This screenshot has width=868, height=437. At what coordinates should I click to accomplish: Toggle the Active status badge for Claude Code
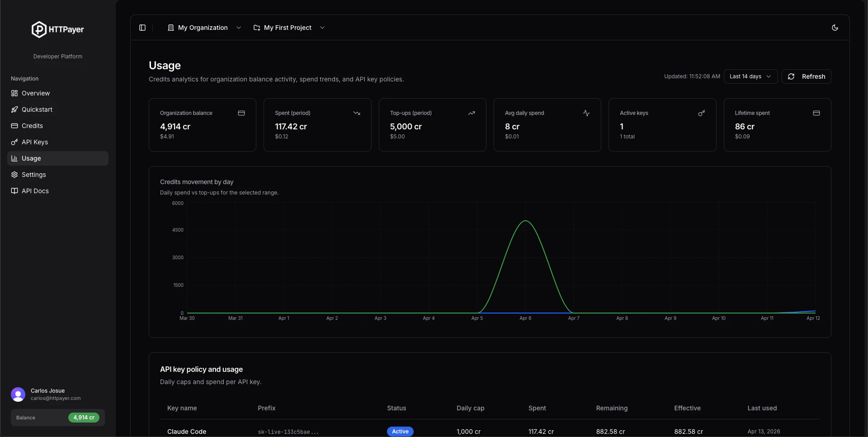tap(400, 432)
